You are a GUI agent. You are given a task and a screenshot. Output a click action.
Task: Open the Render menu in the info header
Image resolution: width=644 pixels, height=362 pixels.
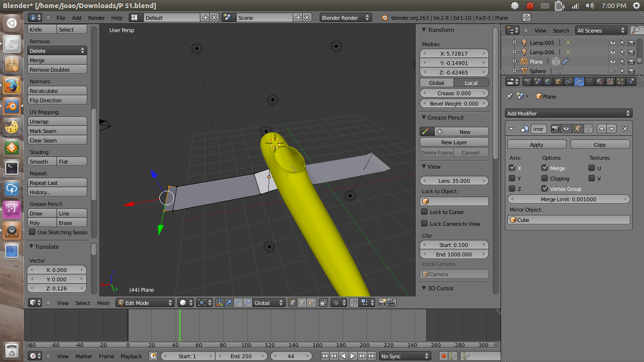pyautogui.click(x=97, y=17)
